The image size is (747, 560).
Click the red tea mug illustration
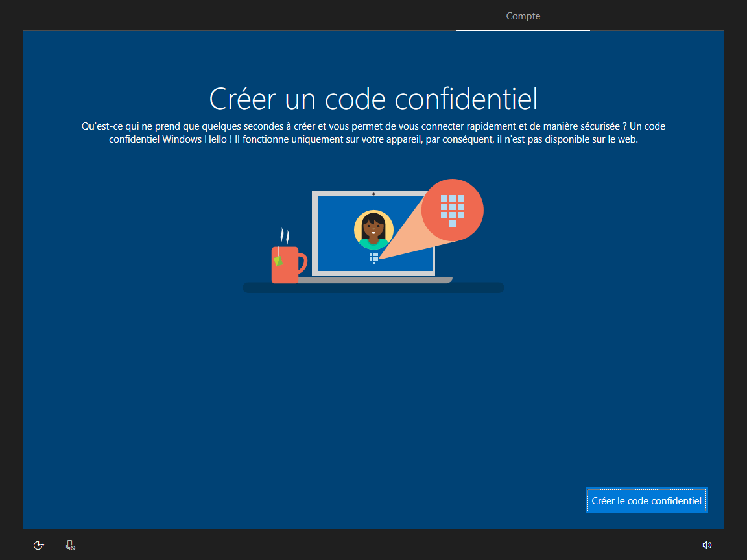pyautogui.click(x=285, y=264)
